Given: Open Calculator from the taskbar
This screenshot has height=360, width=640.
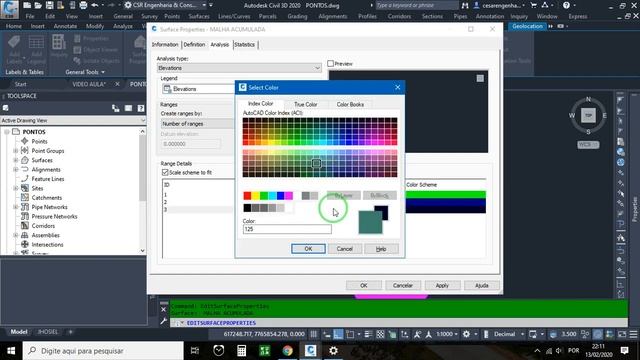Looking at the screenshot, I should (x=241, y=351).
